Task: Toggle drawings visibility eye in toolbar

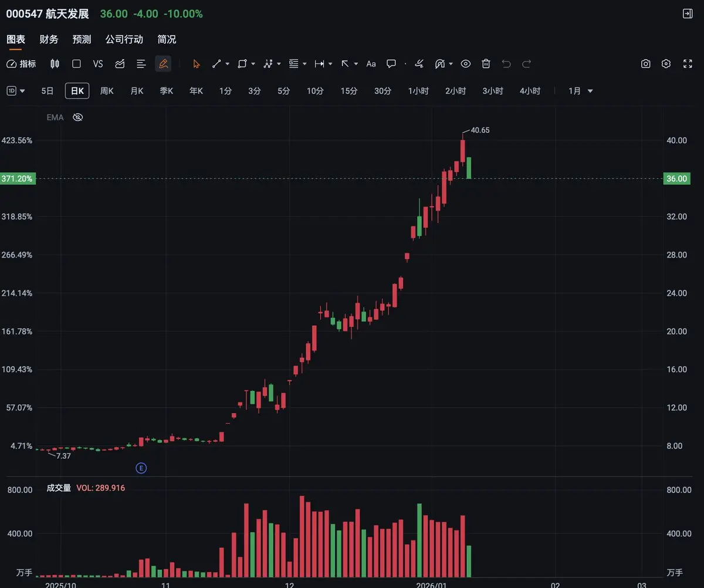Action: (x=466, y=64)
